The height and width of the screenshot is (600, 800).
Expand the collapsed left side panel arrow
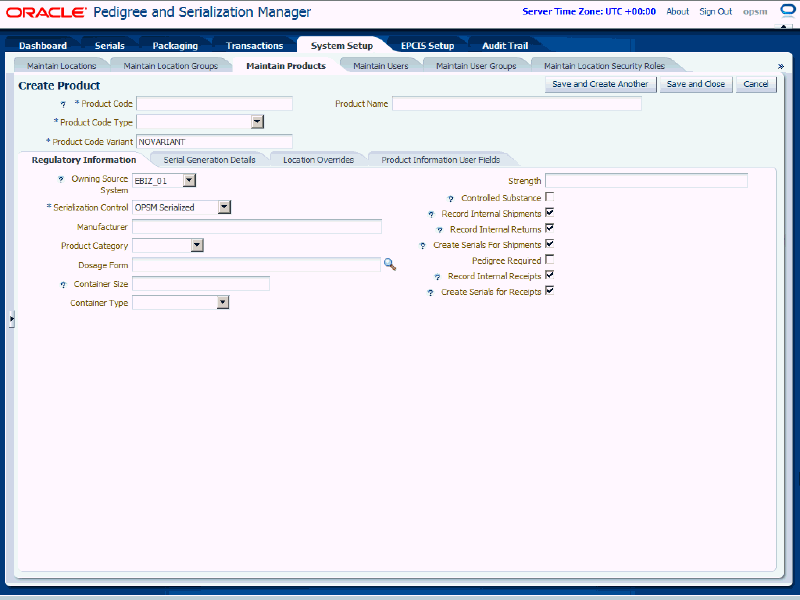pyautogui.click(x=11, y=319)
